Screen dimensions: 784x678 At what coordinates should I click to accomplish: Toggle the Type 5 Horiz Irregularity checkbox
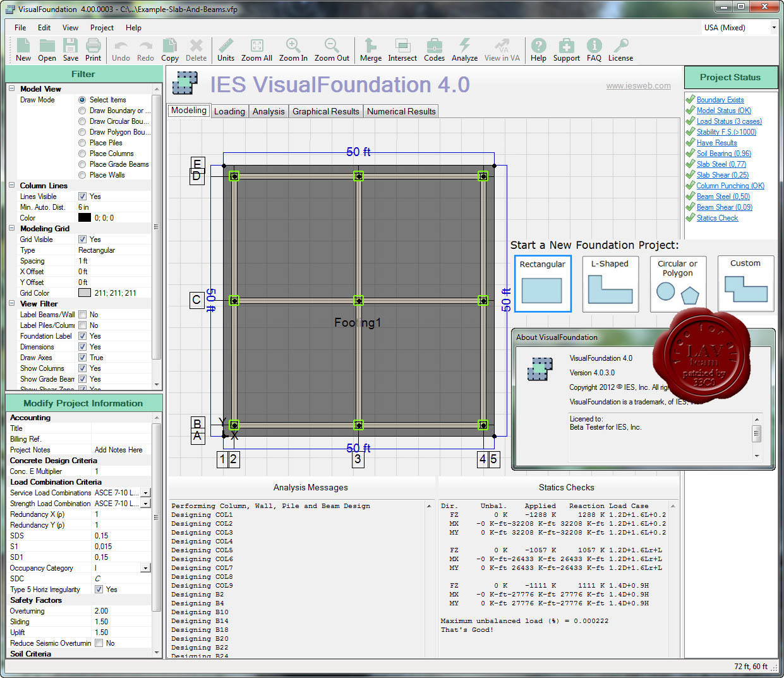(99, 590)
